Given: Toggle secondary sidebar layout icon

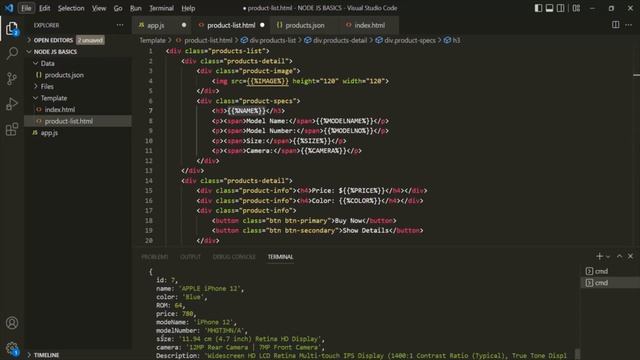Looking at the screenshot, I should click(561, 8).
